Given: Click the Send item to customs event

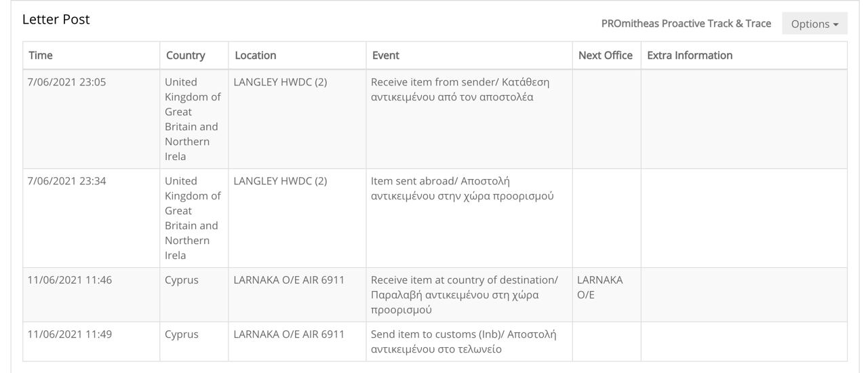Looking at the screenshot, I should coord(463,342).
